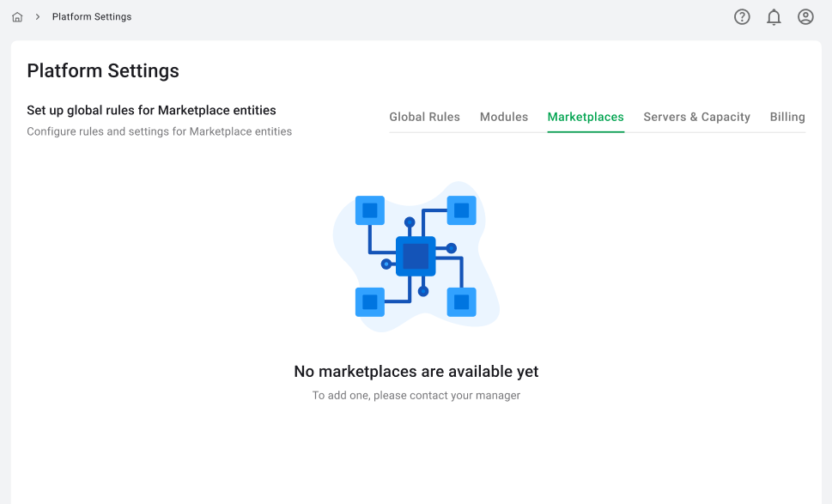Click the Platform Settings page title

tap(103, 71)
